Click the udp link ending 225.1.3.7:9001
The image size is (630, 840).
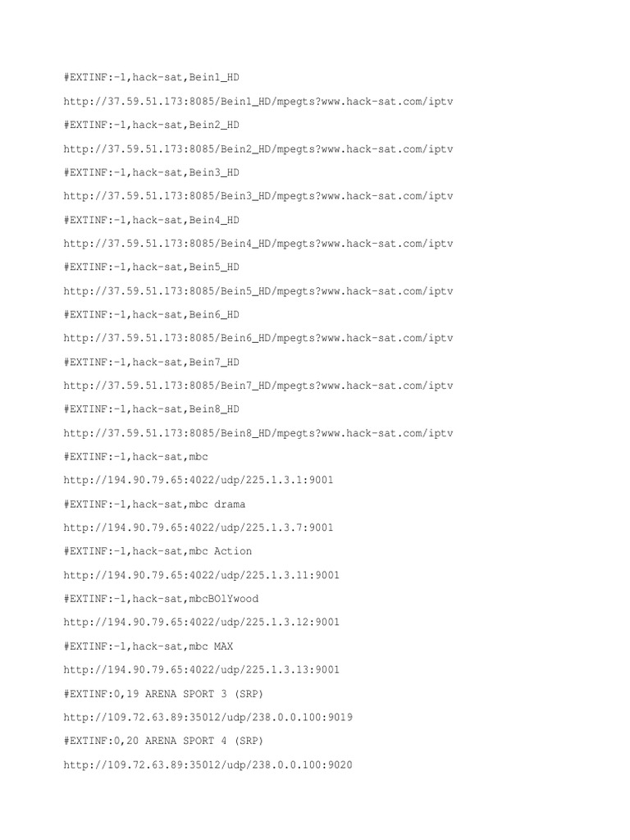tap(199, 527)
